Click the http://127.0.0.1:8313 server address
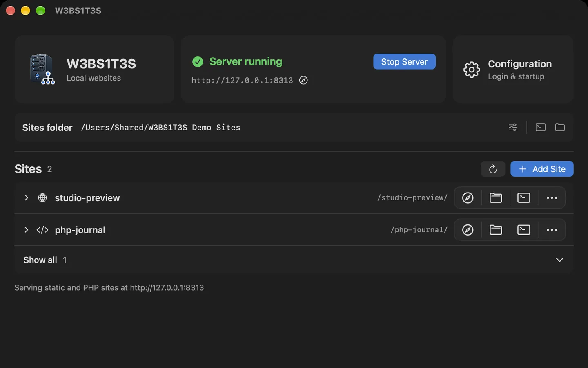 pyautogui.click(x=242, y=80)
